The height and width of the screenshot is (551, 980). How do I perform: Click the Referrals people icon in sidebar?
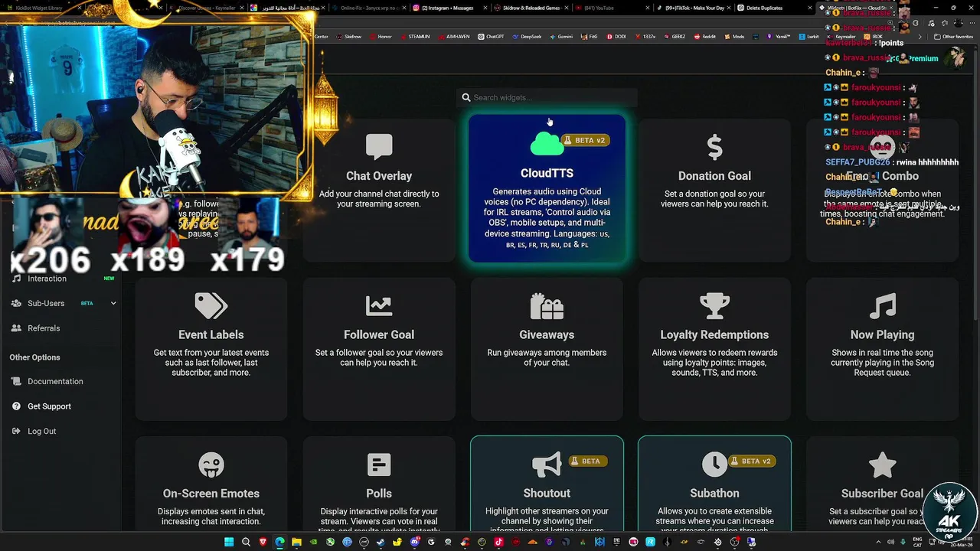coord(16,328)
